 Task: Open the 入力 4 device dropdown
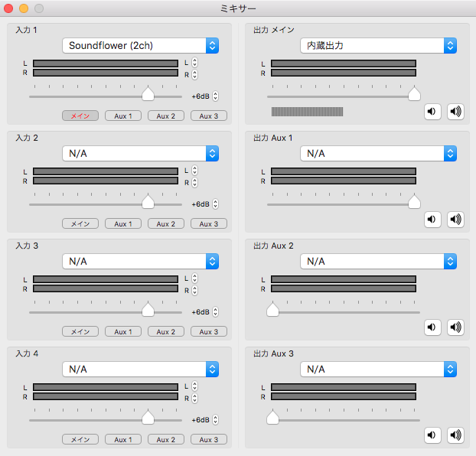(x=140, y=370)
